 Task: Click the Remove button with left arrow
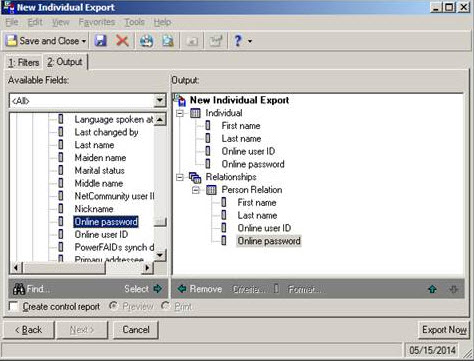pyautogui.click(x=200, y=289)
